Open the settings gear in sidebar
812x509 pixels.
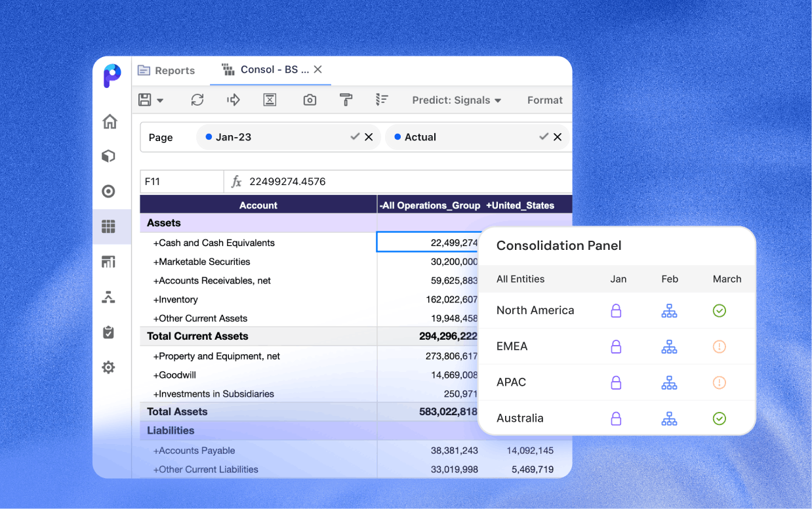[109, 367]
